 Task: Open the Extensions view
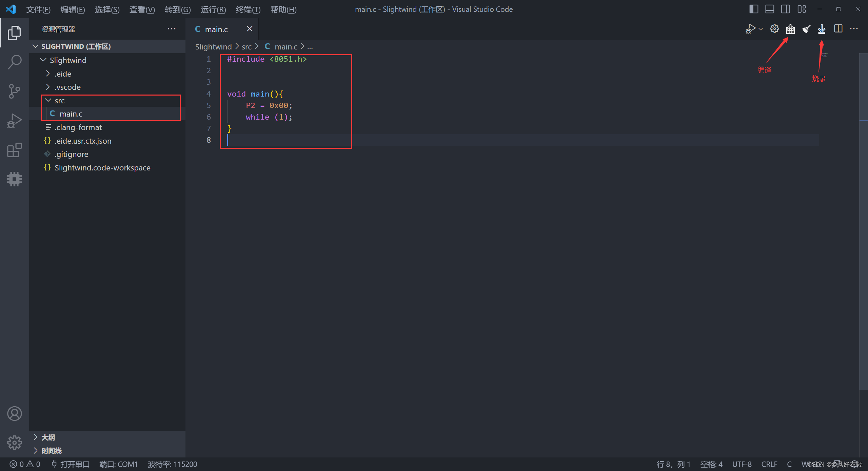[x=14, y=150]
